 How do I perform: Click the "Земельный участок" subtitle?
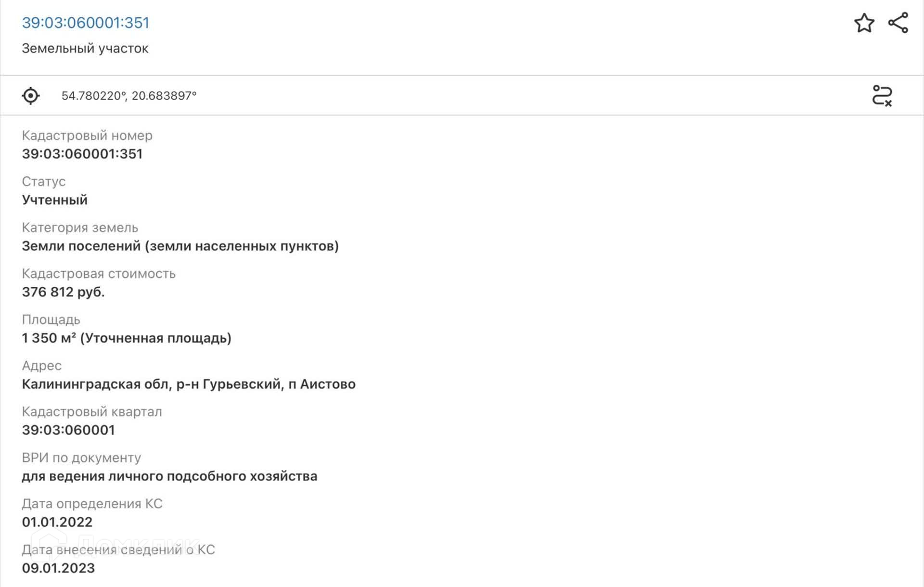pyautogui.click(x=85, y=49)
